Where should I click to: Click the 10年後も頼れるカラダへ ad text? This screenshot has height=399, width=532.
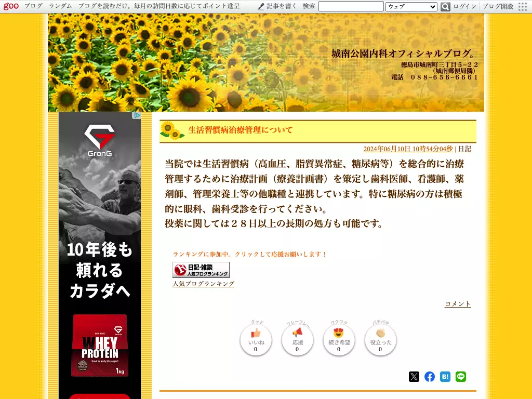click(99, 270)
